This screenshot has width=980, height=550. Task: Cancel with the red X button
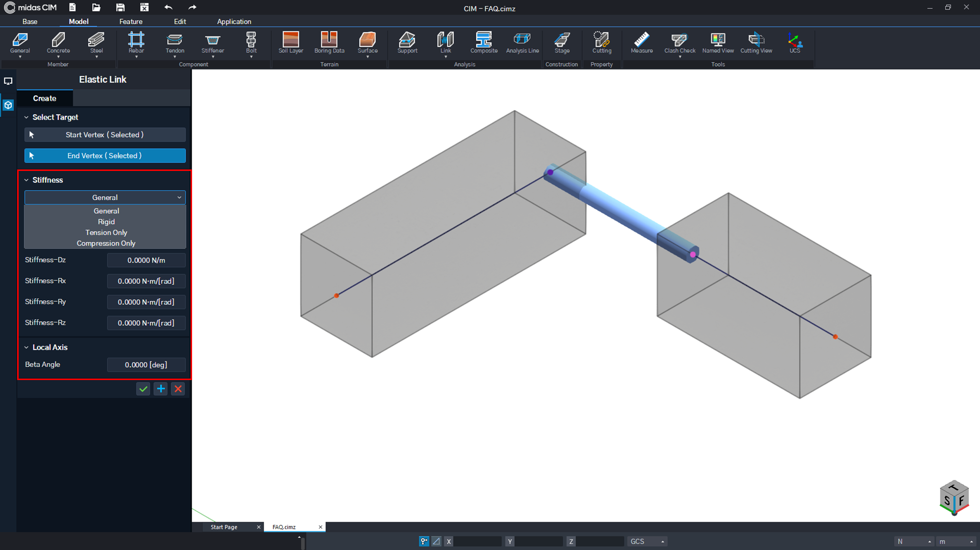[x=178, y=389]
